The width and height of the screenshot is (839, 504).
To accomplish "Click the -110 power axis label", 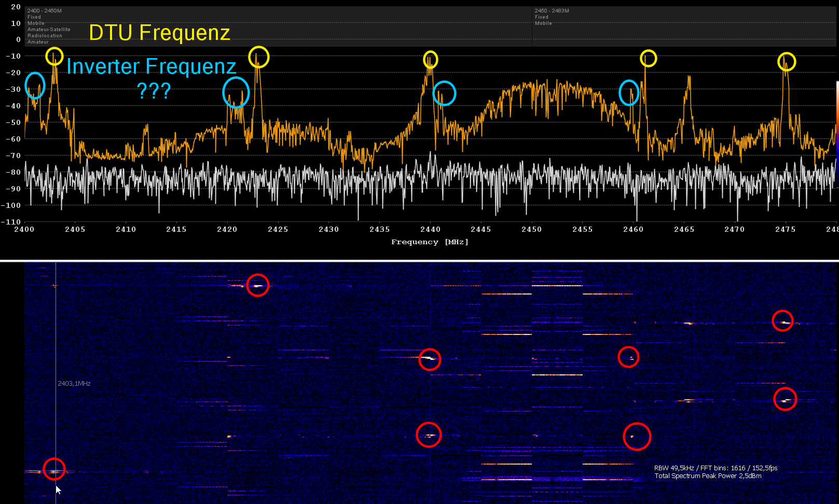I will [x=11, y=222].
